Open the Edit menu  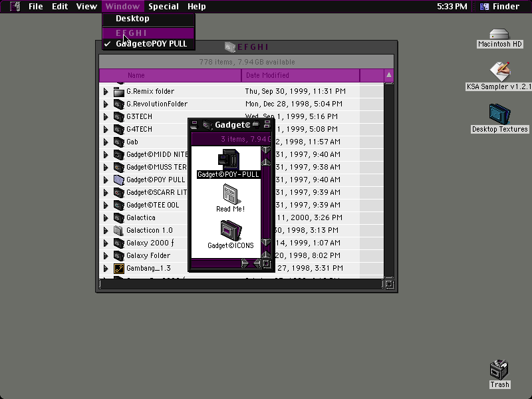(60, 6)
